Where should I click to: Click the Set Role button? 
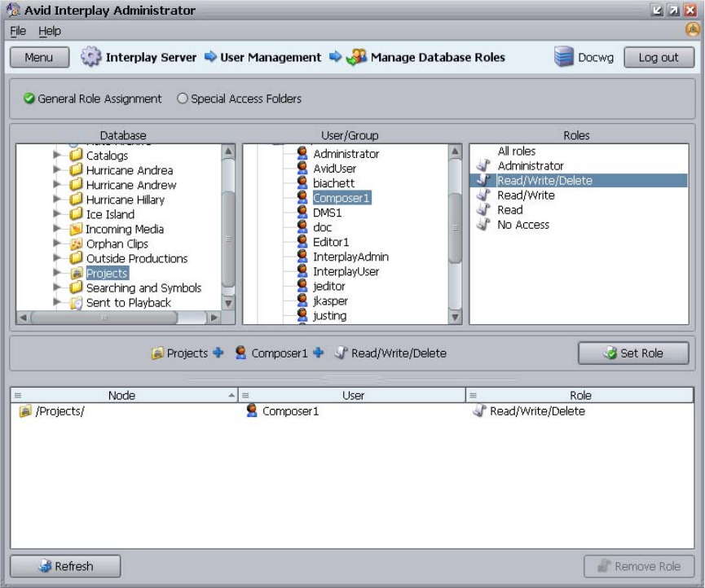[633, 353]
